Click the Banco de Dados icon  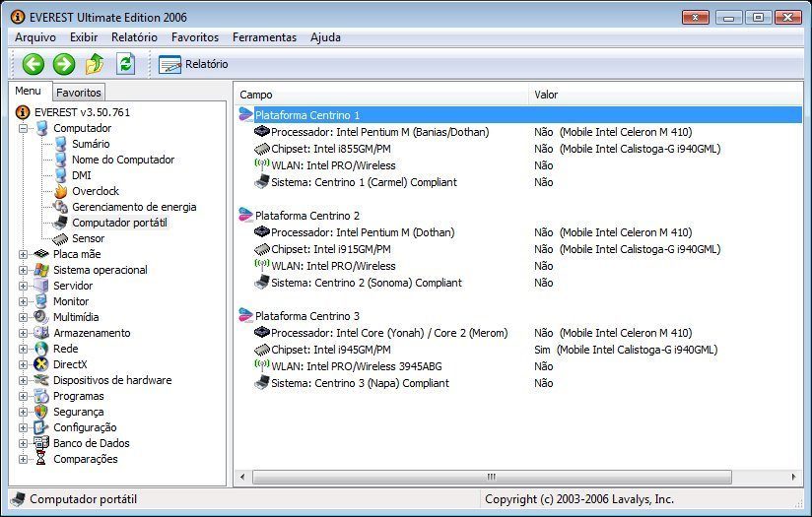(41, 443)
